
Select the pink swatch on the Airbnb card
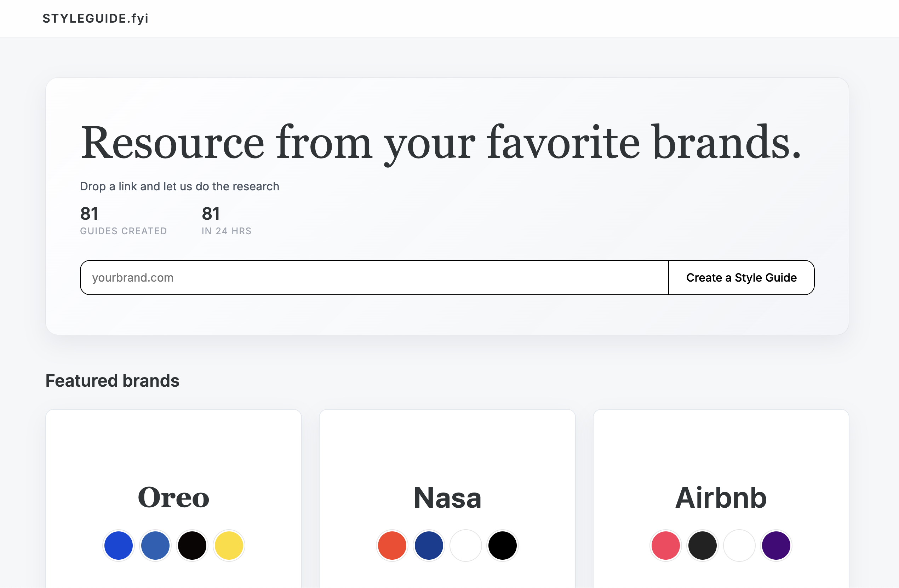click(x=665, y=545)
